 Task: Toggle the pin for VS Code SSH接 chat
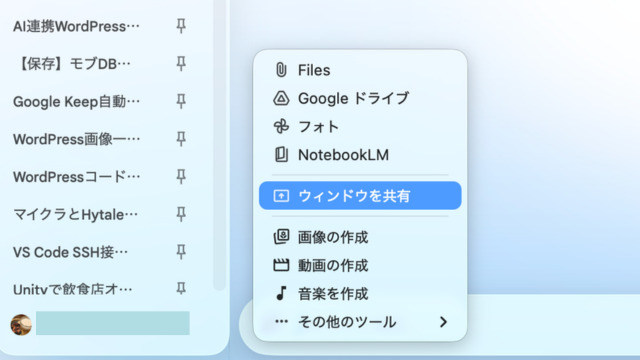(x=181, y=251)
